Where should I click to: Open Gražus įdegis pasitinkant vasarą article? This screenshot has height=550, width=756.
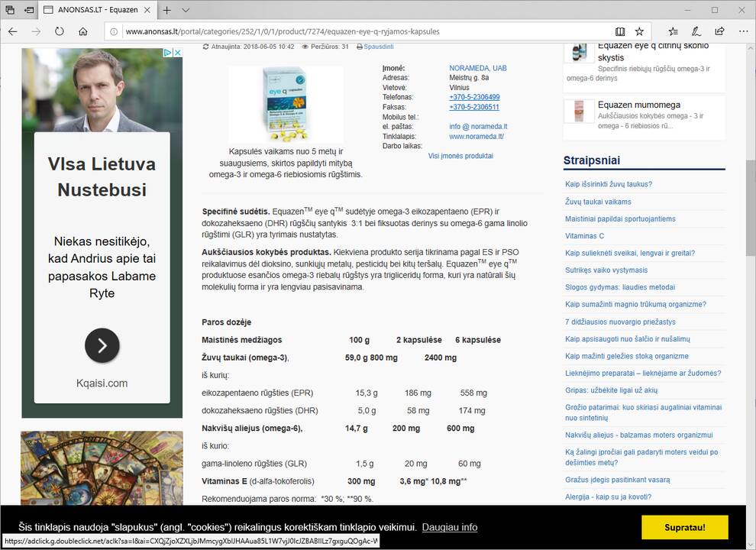[x=618, y=480]
